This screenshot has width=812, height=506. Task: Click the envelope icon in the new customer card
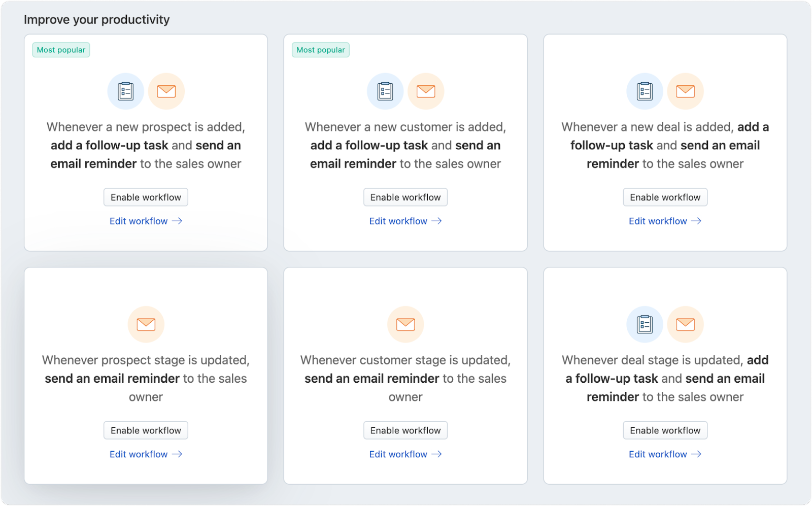(426, 91)
